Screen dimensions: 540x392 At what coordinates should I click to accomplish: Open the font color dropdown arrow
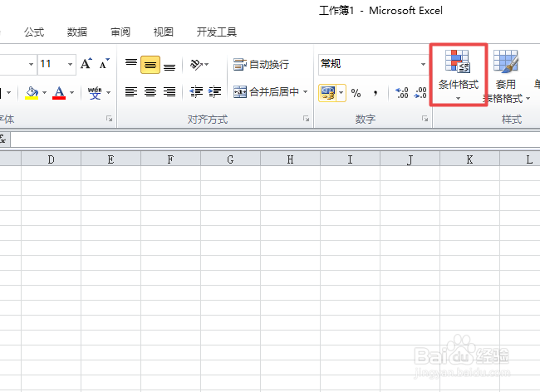[72, 92]
